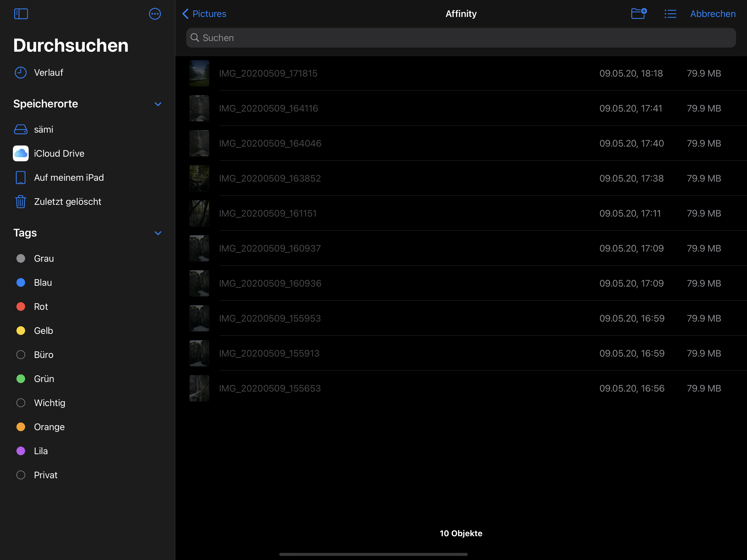The width and height of the screenshot is (747, 560).
Task: Click the iCloud Drive cloud icon
Action: click(21, 153)
